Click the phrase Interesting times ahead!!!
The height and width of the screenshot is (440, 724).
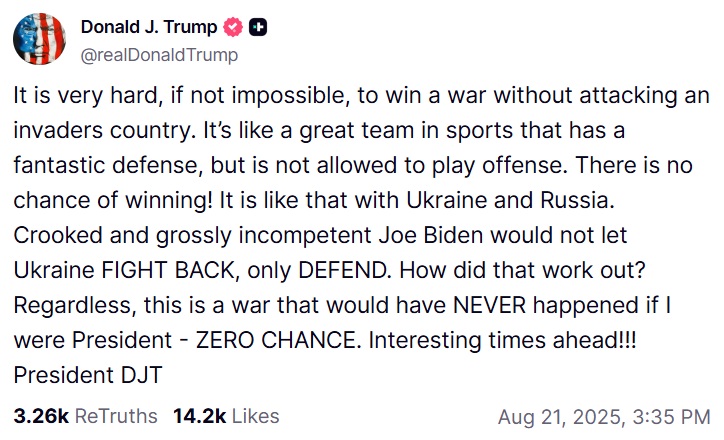tap(502, 340)
